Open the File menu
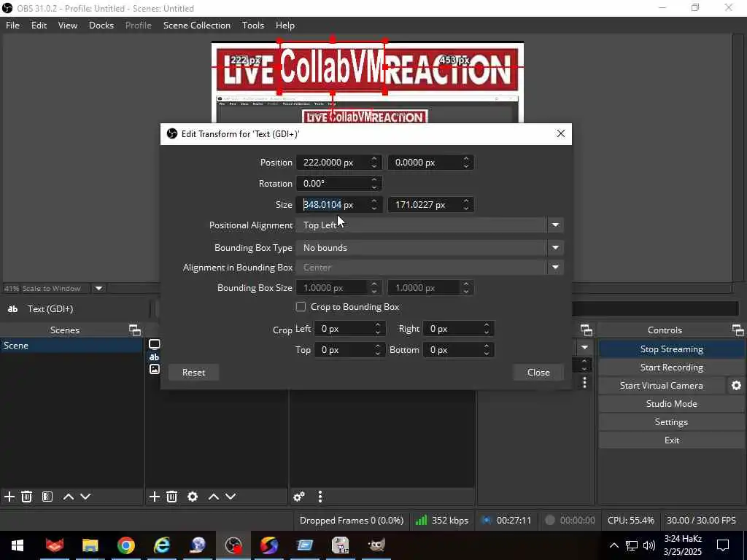 (12, 26)
